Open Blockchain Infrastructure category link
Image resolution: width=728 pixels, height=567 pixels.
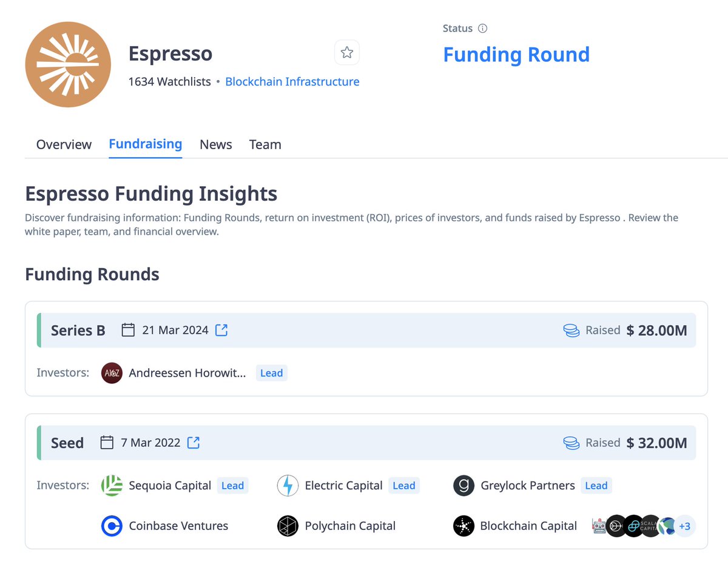[292, 81]
